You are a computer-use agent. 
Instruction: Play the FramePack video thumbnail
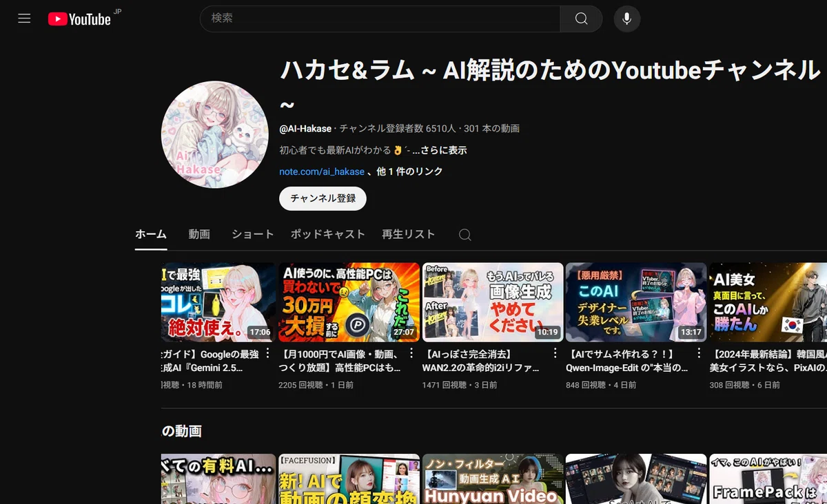tap(768, 479)
